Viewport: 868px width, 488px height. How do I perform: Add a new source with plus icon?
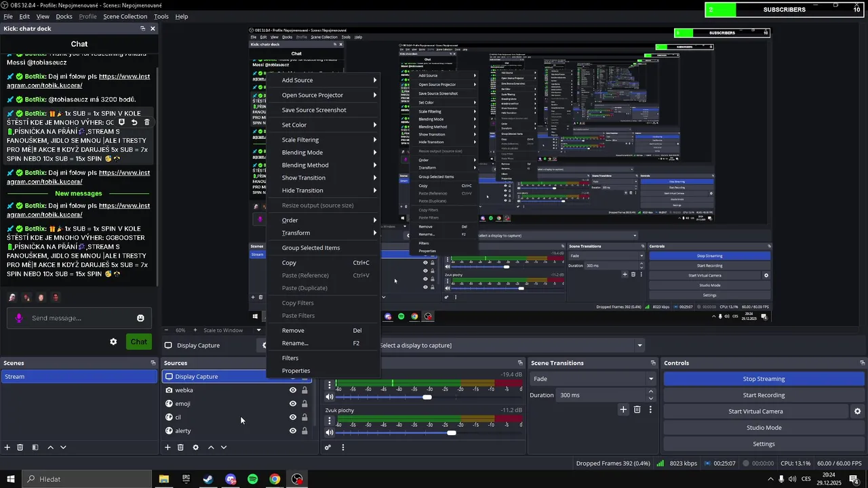point(167,447)
